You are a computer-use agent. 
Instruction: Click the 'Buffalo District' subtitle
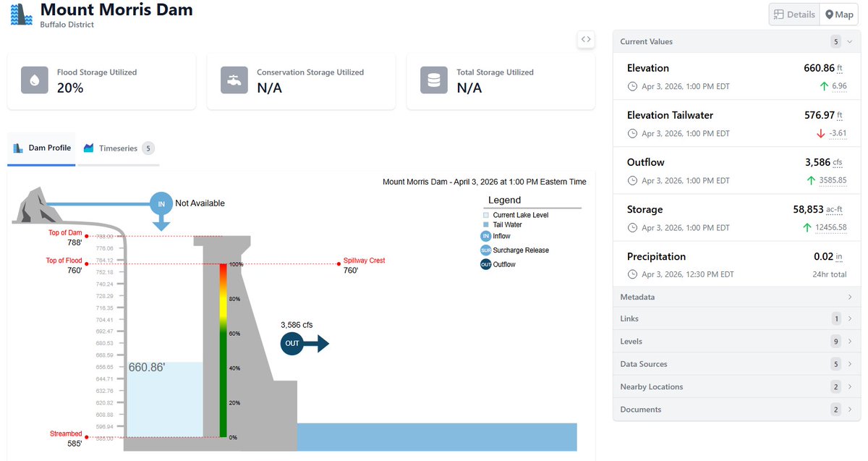(x=67, y=25)
